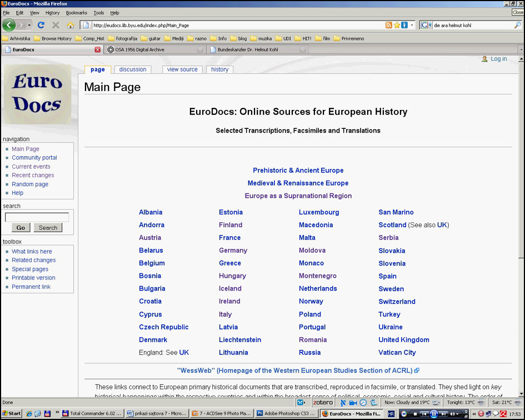This screenshot has height=420, width=525.
Task: Open the discussion tab of the wiki page
Action: click(x=133, y=69)
